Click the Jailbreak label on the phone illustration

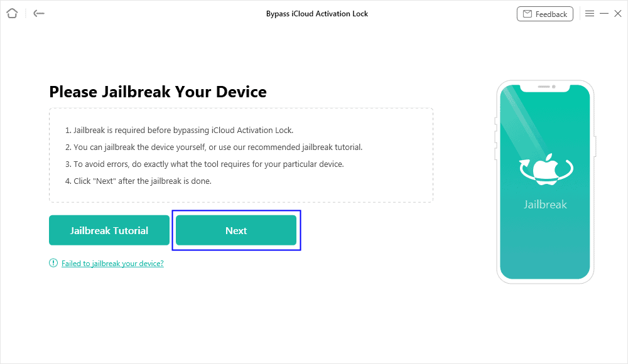545,205
